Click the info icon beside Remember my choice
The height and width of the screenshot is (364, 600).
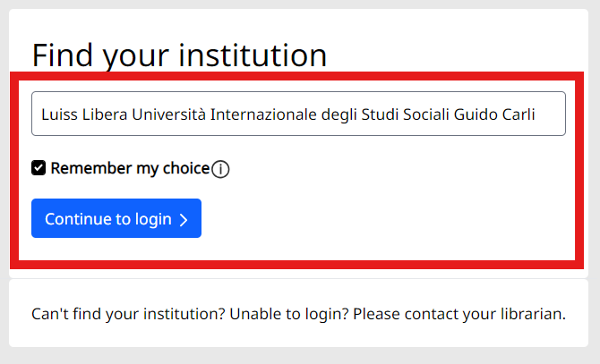(x=221, y=169)
